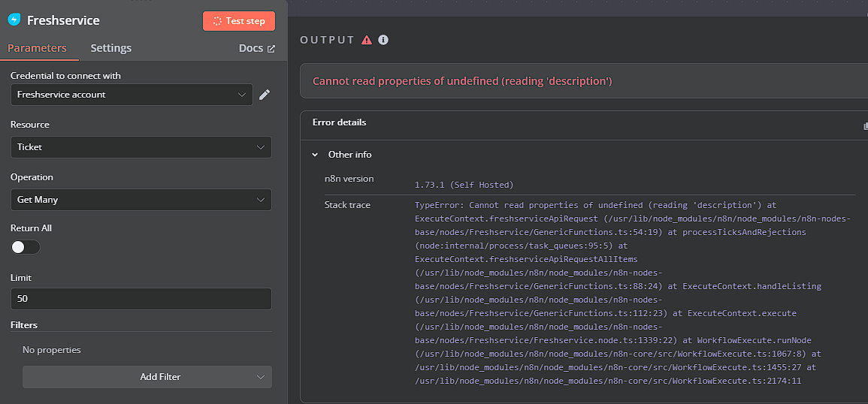Click the Limit input field
Screen dimensions: 868x404
[x=141, y=299]
